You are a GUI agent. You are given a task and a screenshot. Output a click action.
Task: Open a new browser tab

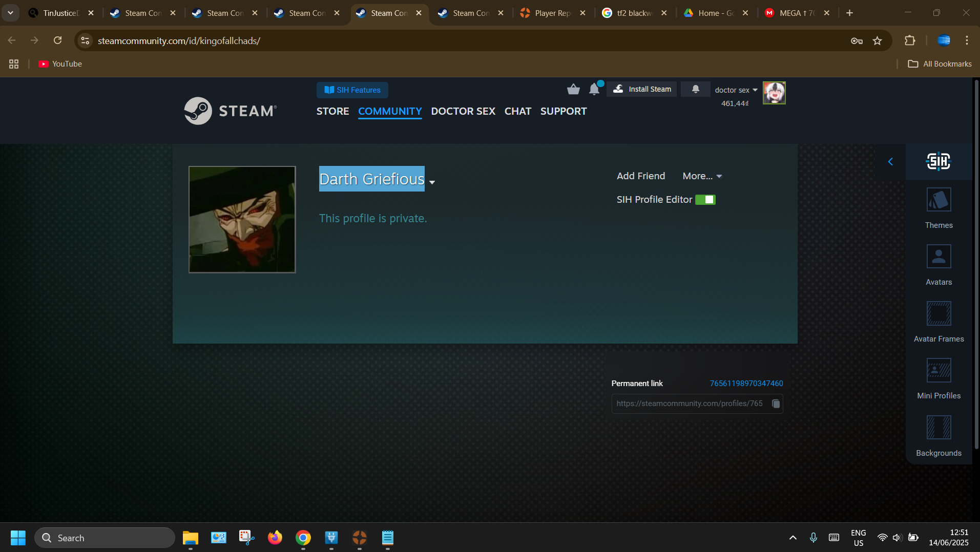pyautogui.click(x=849, y=13)
